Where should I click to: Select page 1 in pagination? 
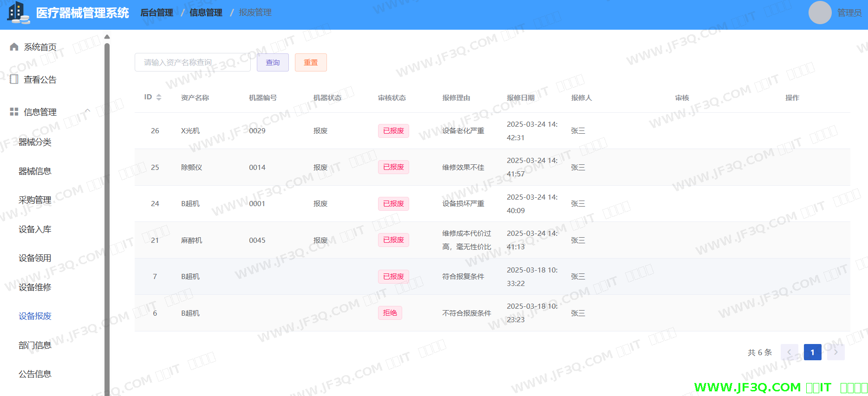point(812,352)
